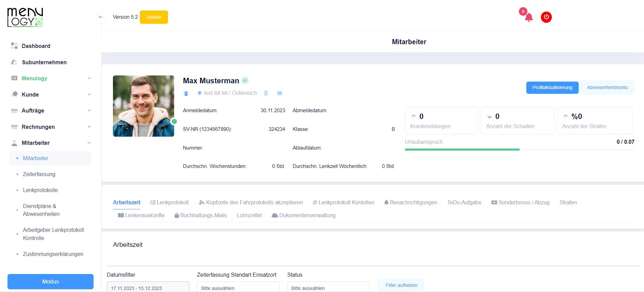Open the Lenkprotokoll Kontollen tab
Image resolution: width=644 pixels, height=292 pixels.
(x=343, y=202)
